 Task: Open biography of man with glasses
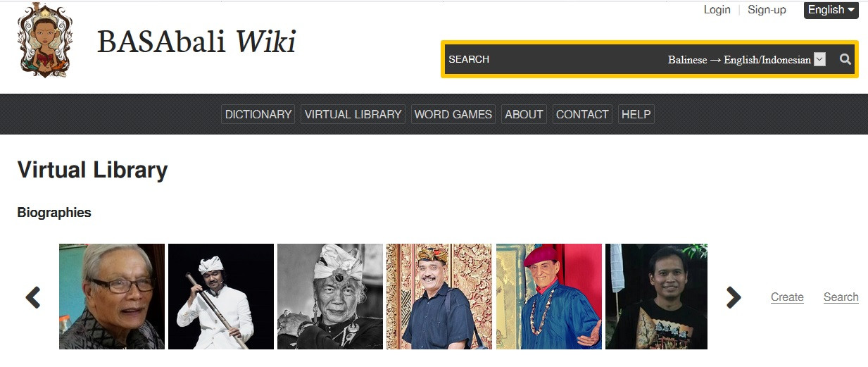pos(112,297)
